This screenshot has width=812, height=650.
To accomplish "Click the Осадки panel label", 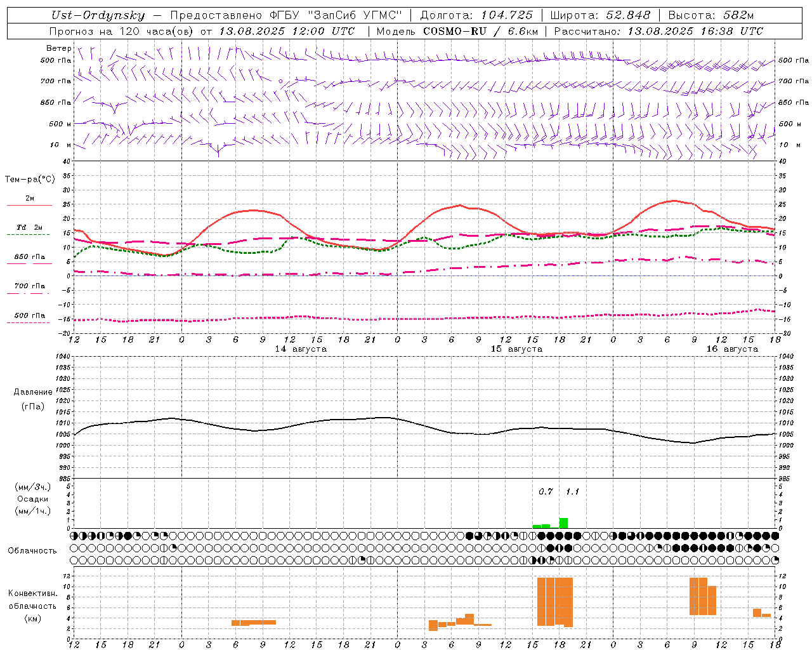I will click(x=33, y=499).
